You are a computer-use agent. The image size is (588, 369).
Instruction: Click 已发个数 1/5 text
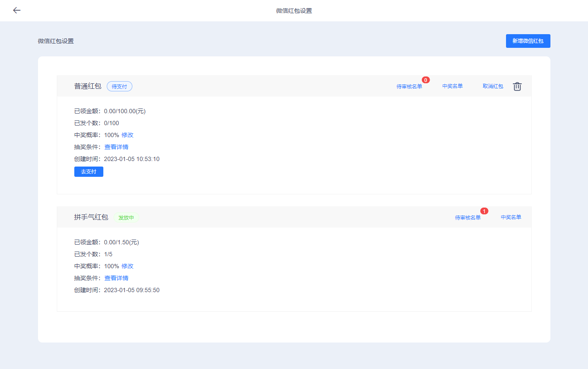tap(94, 254)
